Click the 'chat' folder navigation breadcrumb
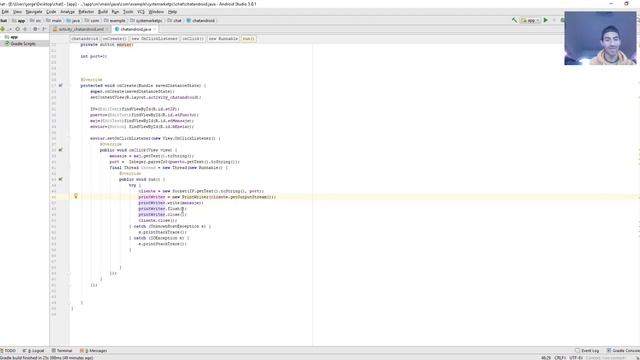Screen dimensions: 640x360 [175, 20]
